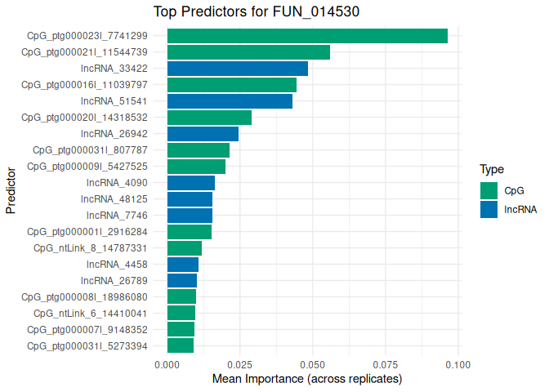Click the CpG_ptg000020l_14318532 bar
549x392 pixels.
coord(209,118)
